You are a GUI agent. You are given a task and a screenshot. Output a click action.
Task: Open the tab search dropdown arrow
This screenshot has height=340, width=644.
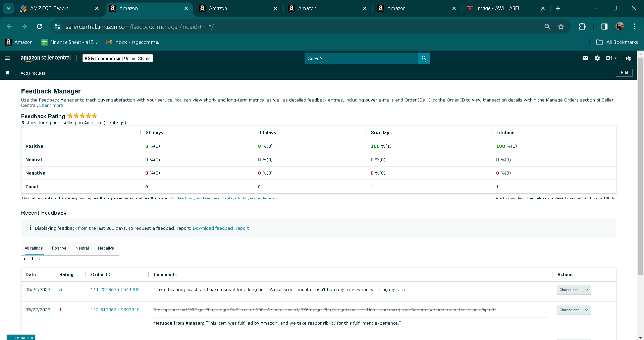tap(8, 8)
